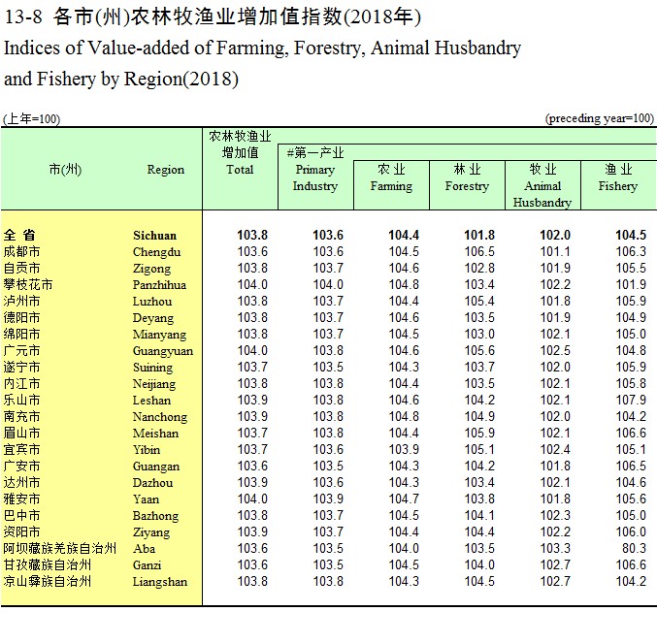Select the #第一产业 header text

(x=315, y=153)
